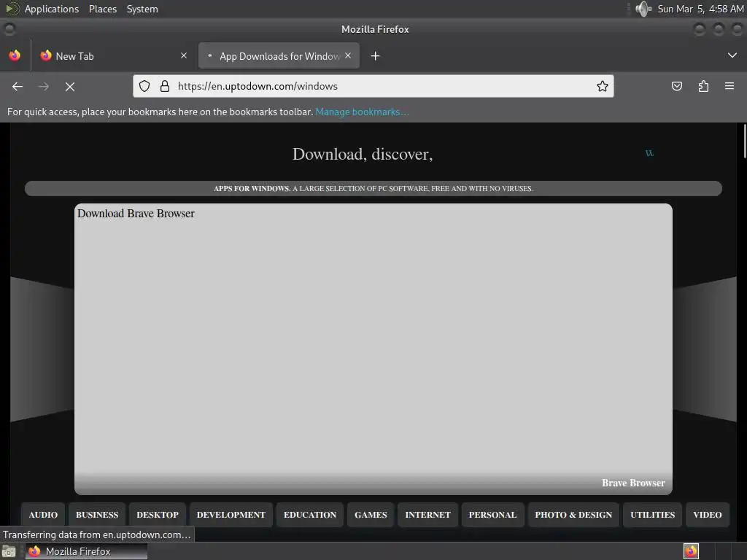Click the applications menu logo icon top-left
The width and height of the screenshot is (747, 560).
[x=12, y=9]
